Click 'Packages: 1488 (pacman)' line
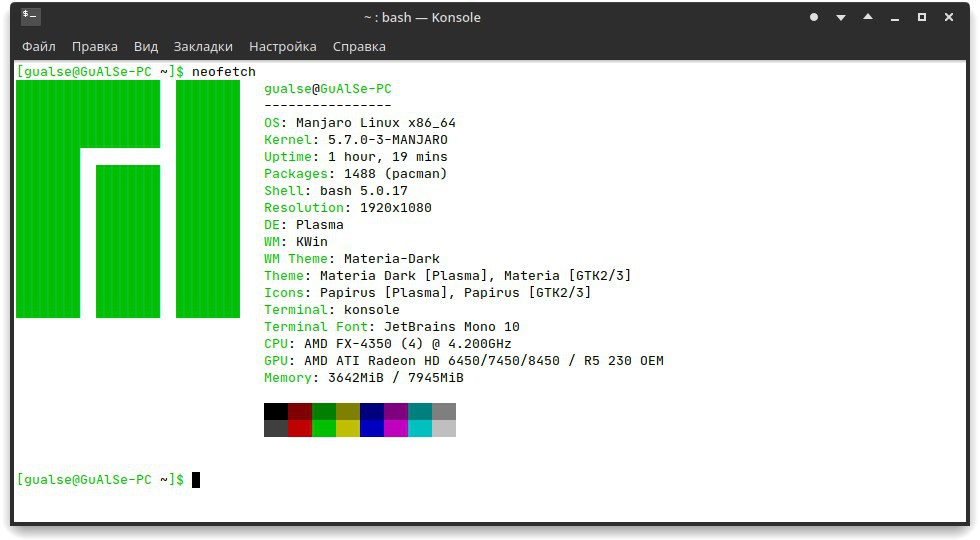 [356, 173]
